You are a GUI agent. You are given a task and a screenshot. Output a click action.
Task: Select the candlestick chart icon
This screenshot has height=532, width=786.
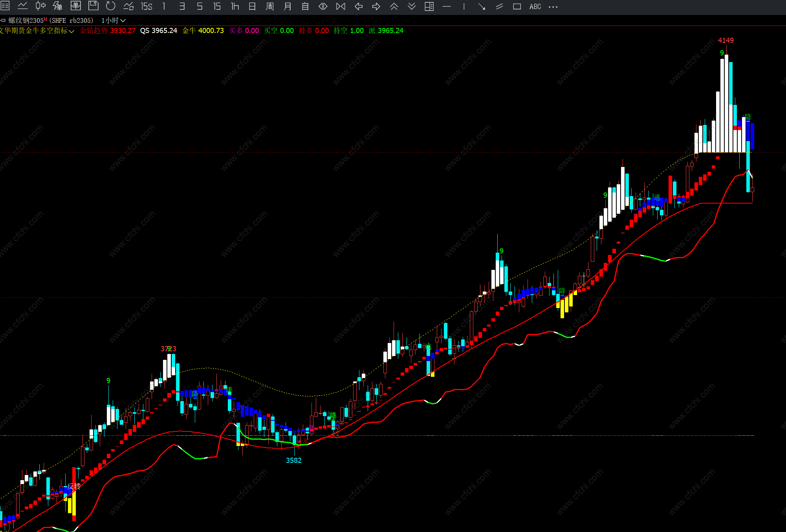(40, 6)
